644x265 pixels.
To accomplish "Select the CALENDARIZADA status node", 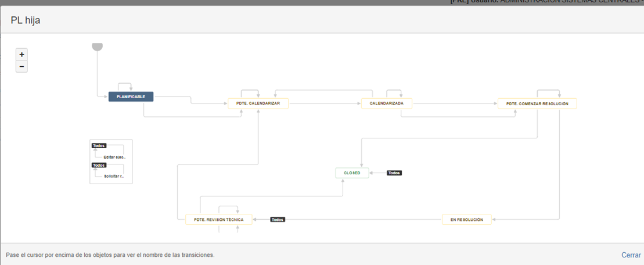I will 387,103.
